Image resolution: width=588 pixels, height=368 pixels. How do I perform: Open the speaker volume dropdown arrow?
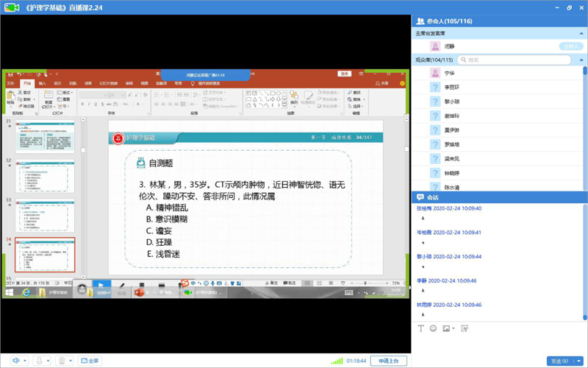(x=25, y=361)
